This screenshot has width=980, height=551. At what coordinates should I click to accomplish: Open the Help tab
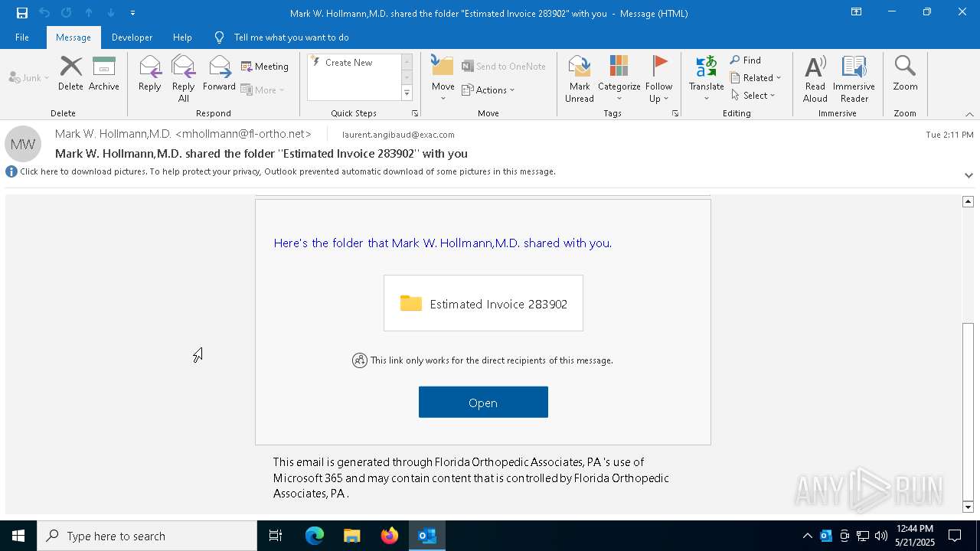point(182,37)
